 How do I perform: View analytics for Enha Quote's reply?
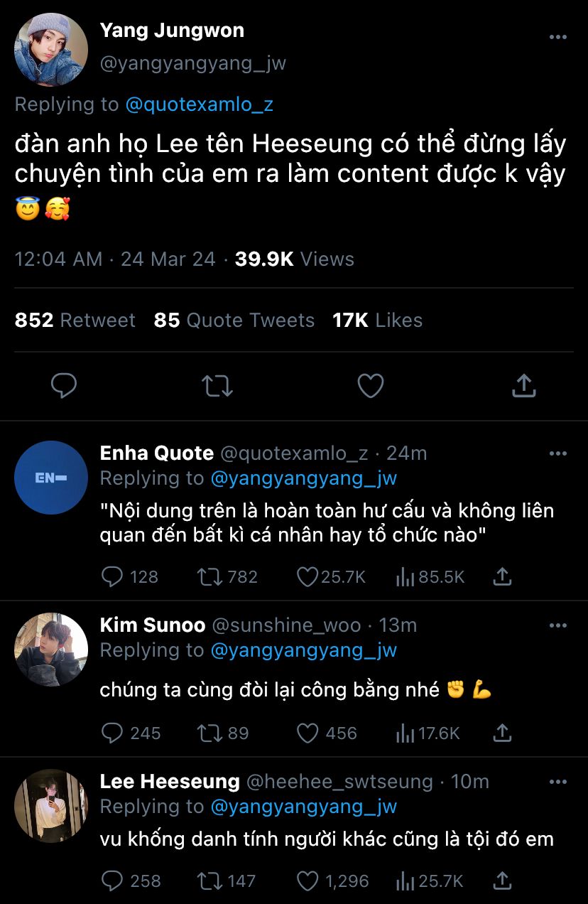(405, 577)
